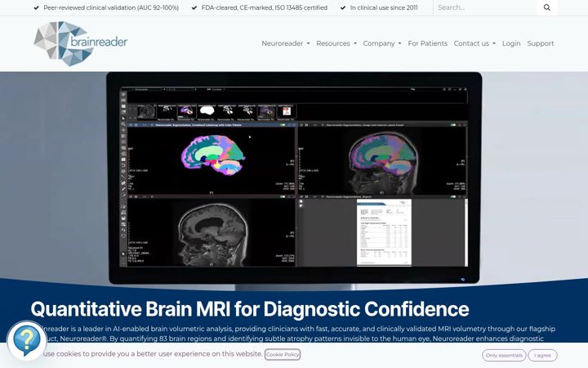Click the brainreader logo
Viewport: 588px width, 368px height.
(81, 43)
